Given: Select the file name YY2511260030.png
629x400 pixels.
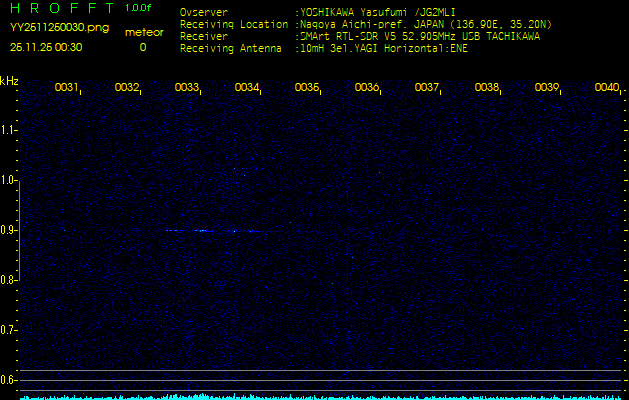Looking at the screenshot, I should click(x=59, y=28).
